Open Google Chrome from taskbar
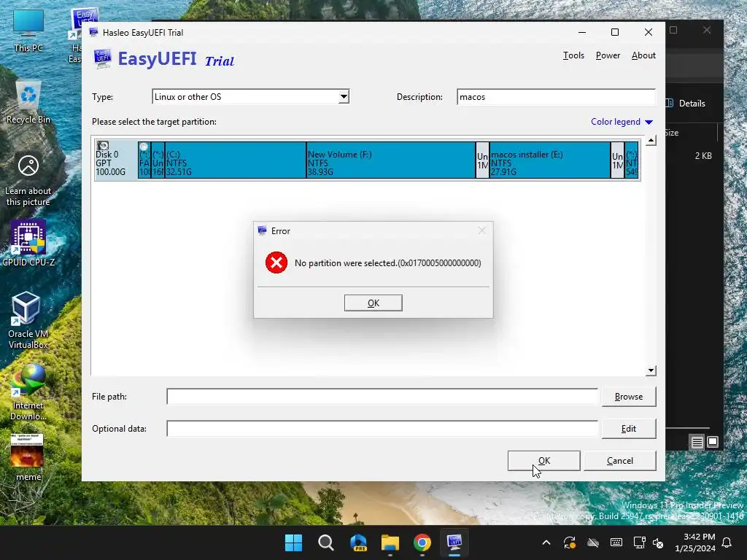The width and height of the screenshot is (747, 560). click(x=422, y=542)
